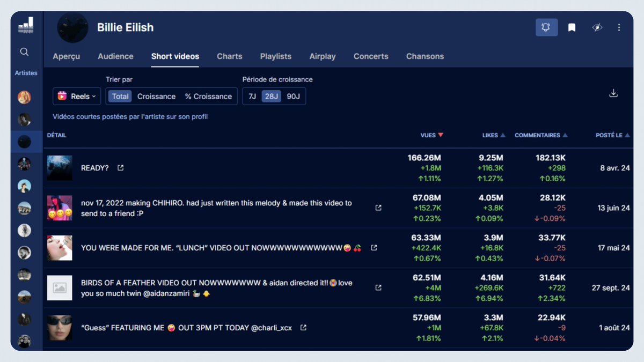The height and width of the screenshot is (362, 644).
Task: Switch to the Aperçu tab
Action: [67, 56]
